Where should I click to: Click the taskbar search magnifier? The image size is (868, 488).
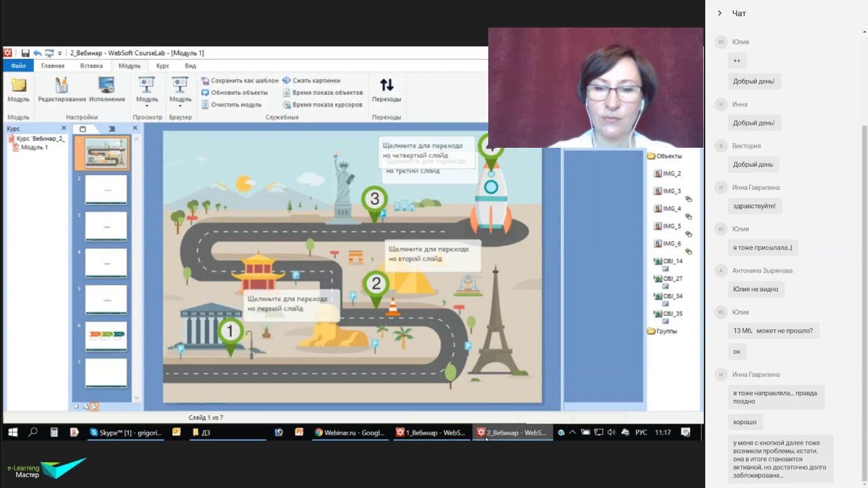tap(33, 432)
